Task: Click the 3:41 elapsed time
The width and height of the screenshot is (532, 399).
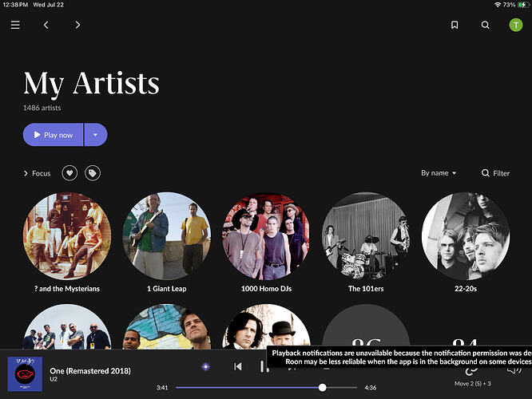Action: point(162,388)
